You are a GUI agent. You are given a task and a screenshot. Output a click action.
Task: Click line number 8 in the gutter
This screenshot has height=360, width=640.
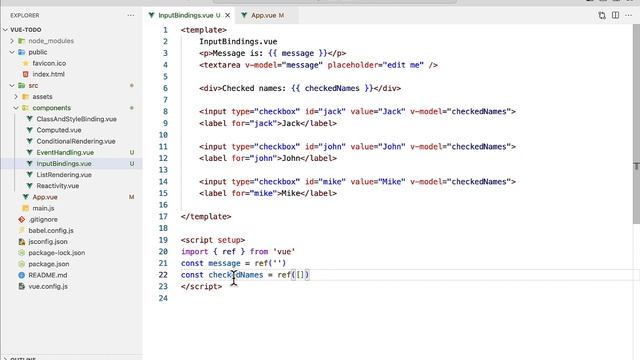(x=165, y=111)
